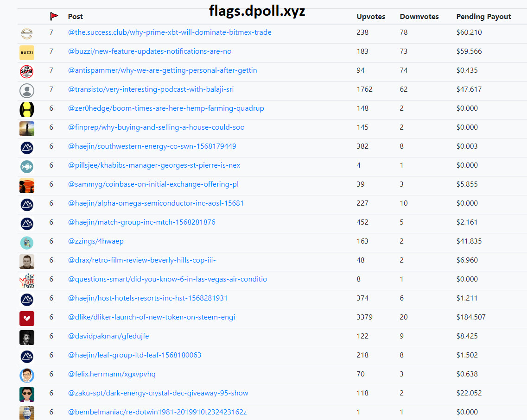This screenshot has width=527, height=420.
Task: Open the buzzi new-feature-updates post link
Action: pyautogui.click(x=150, y=51)
